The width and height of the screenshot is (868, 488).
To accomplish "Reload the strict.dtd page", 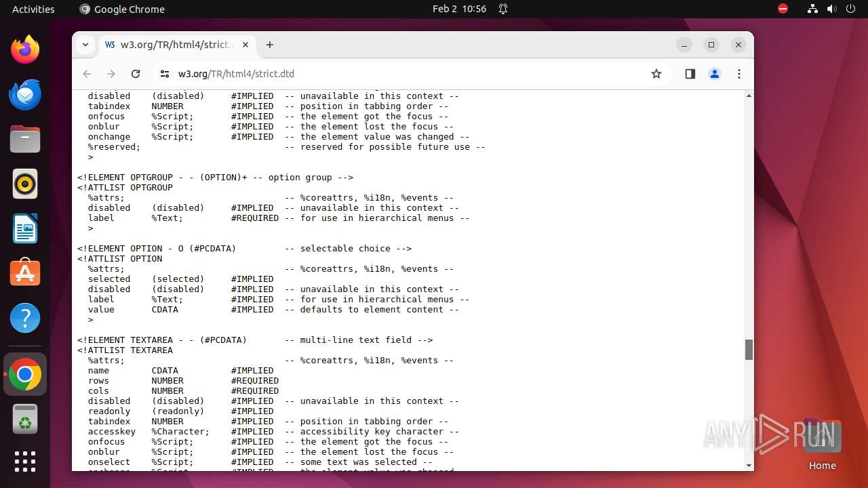I will (x=136, y=74).
